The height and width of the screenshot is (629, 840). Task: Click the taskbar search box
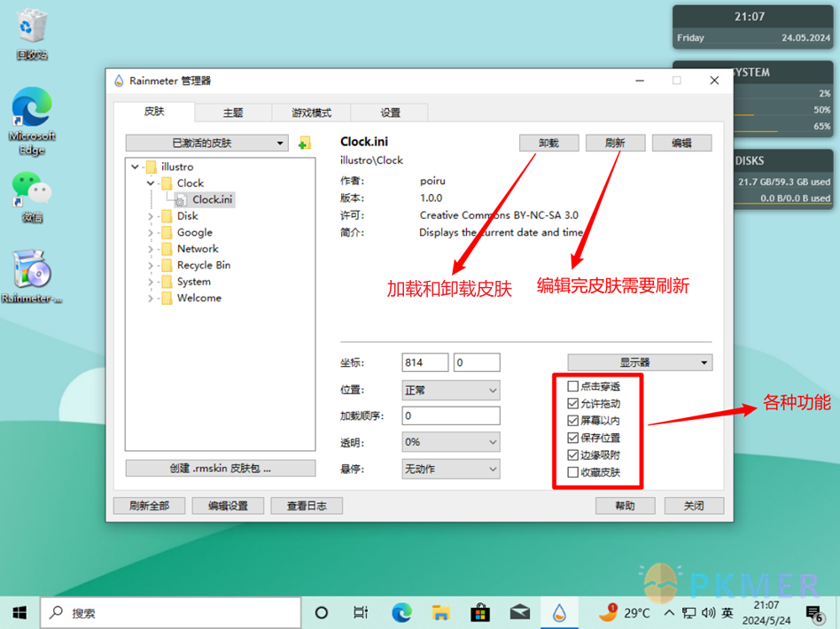170,612
